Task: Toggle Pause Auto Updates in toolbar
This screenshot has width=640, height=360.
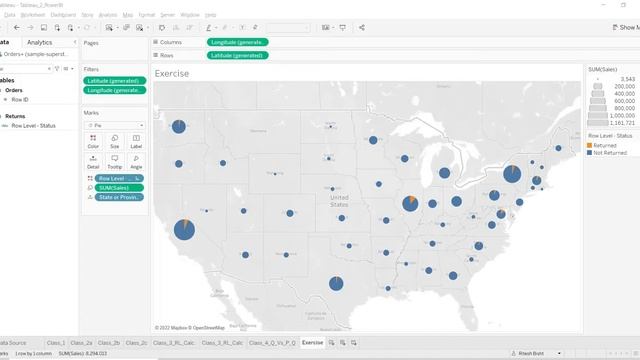Action: (x=70, y=28)
